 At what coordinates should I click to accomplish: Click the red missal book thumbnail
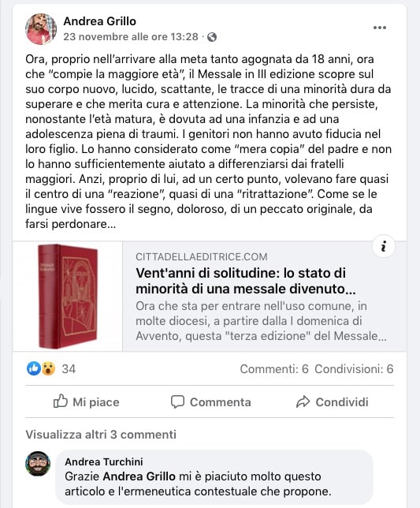(68, 296)
